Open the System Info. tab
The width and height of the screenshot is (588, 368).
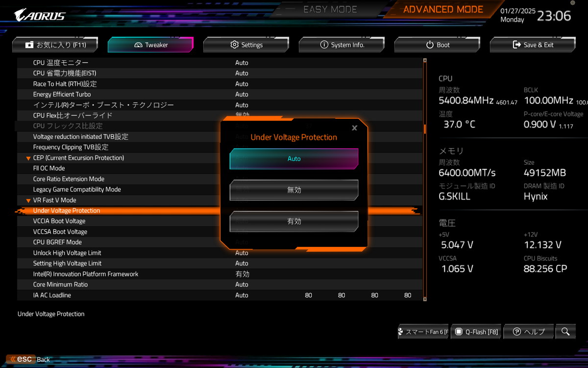coord(342,45)
